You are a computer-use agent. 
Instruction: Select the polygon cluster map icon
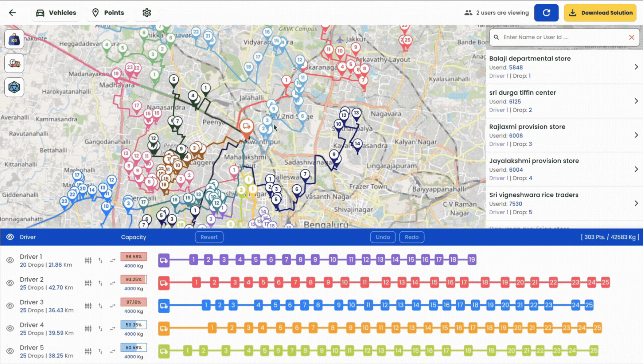pos(14,87)
